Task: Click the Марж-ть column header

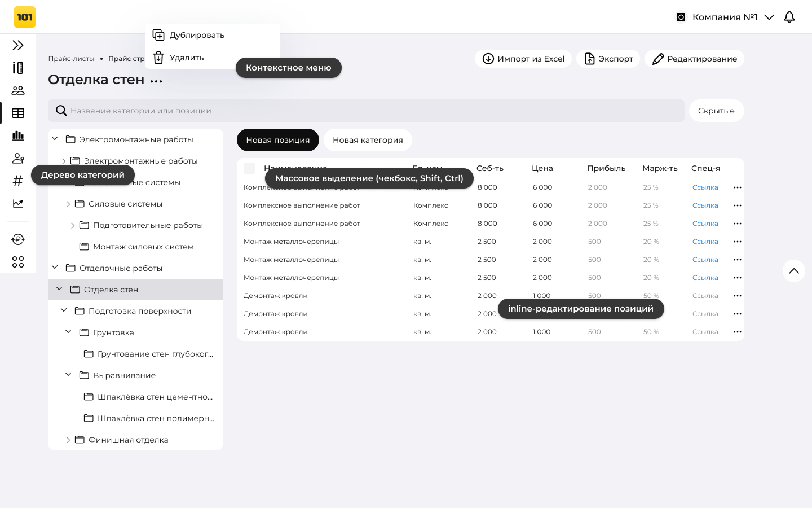Action: [660, 168]
